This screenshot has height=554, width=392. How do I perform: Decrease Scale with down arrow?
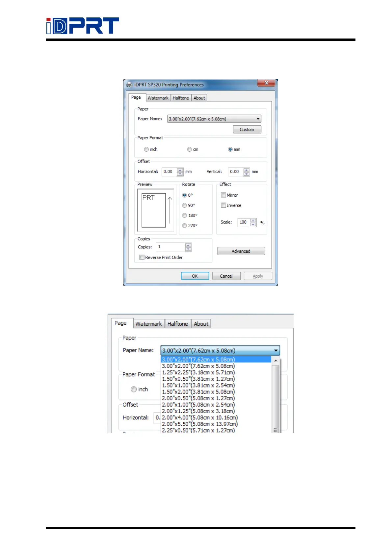click(253, 224)
